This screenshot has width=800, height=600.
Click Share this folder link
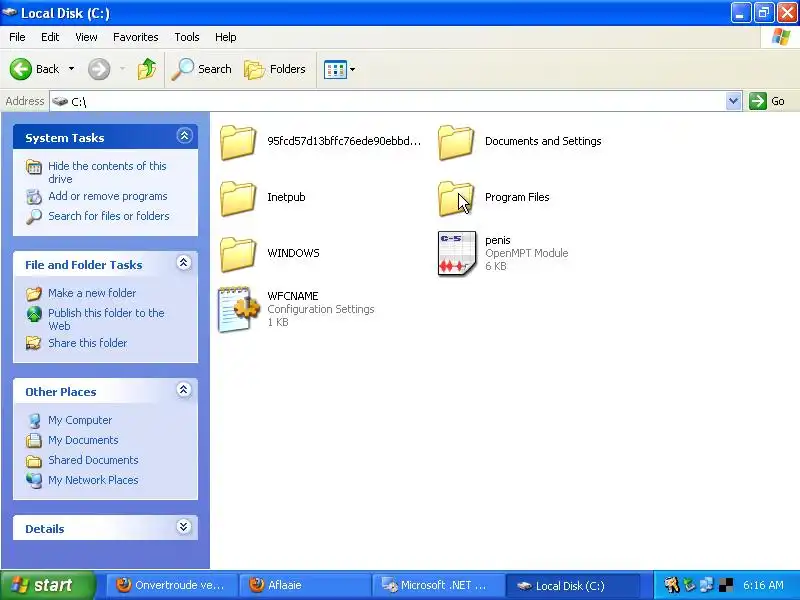click(x=87, y=343)
